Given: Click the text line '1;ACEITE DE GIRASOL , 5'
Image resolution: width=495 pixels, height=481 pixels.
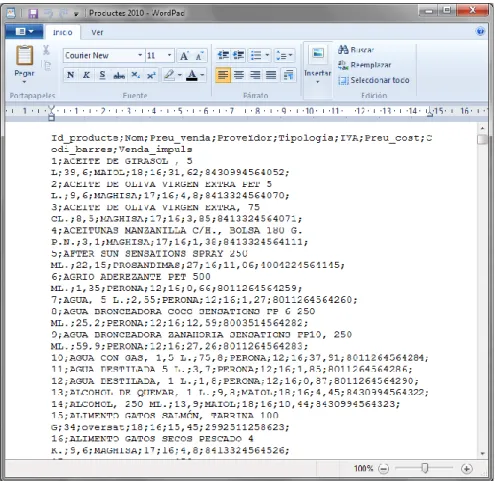Looking at the screenshot, I should [122, 161].
